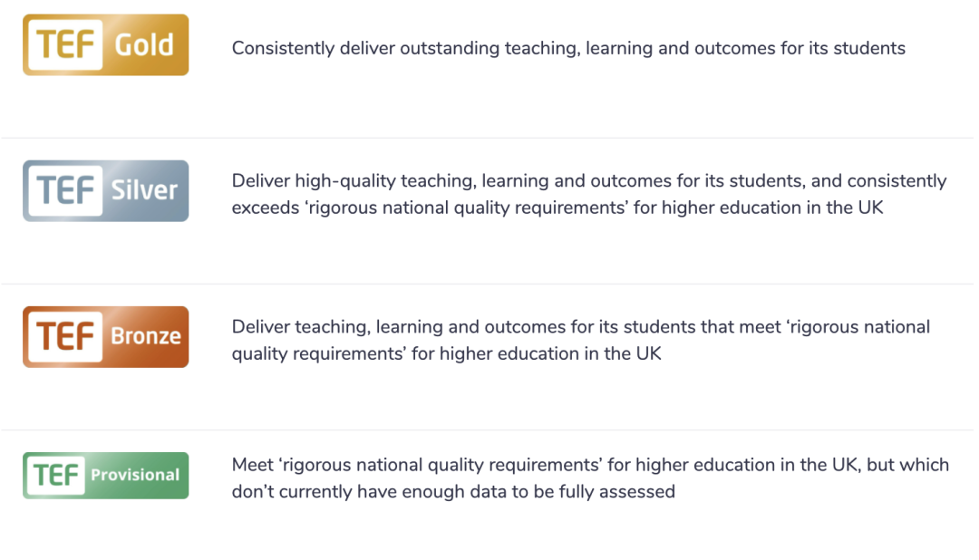Click the white TEF logo in Provisional badge
The width and height of the screenshot is (979, 560).
tap(56, 476)
